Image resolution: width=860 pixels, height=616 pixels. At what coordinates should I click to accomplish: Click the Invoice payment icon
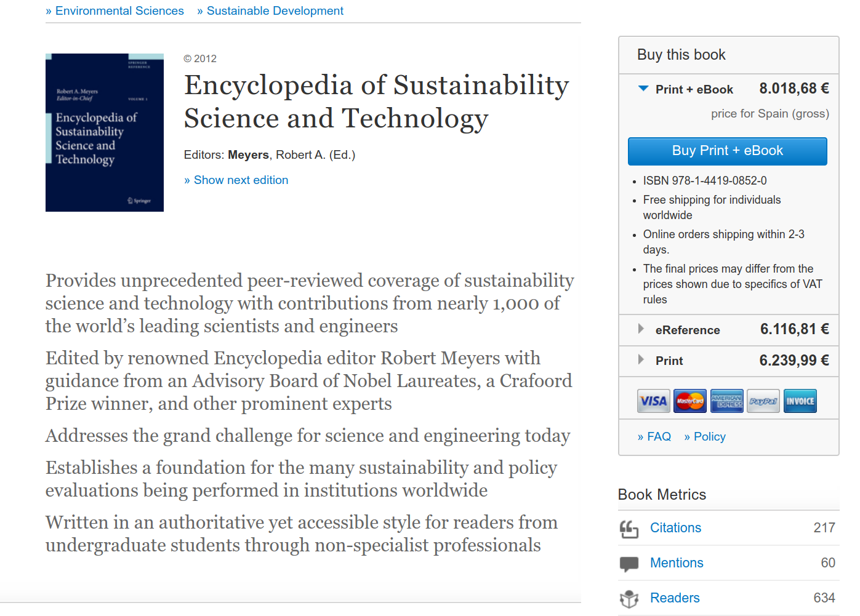click(x=800, y=401)
